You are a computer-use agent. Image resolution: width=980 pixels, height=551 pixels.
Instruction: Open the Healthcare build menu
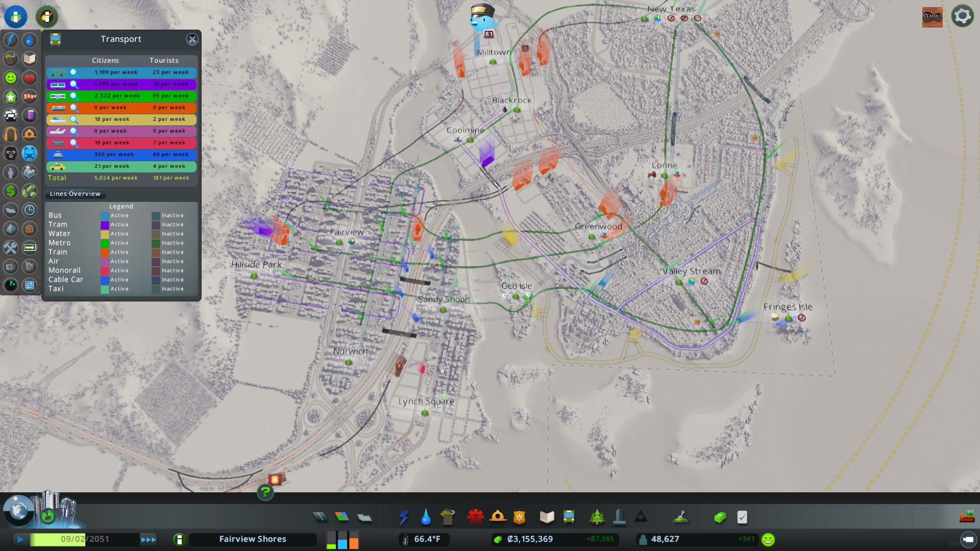475,517
